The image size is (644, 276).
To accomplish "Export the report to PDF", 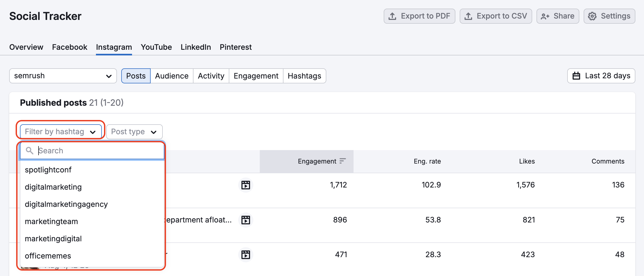I will point(419,16).
